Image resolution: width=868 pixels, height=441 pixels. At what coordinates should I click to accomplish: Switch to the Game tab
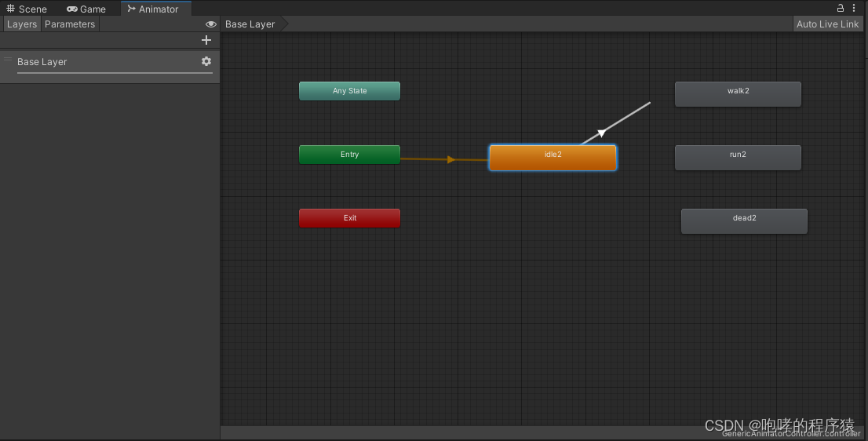pyautogui.click(x=86, y=9)
